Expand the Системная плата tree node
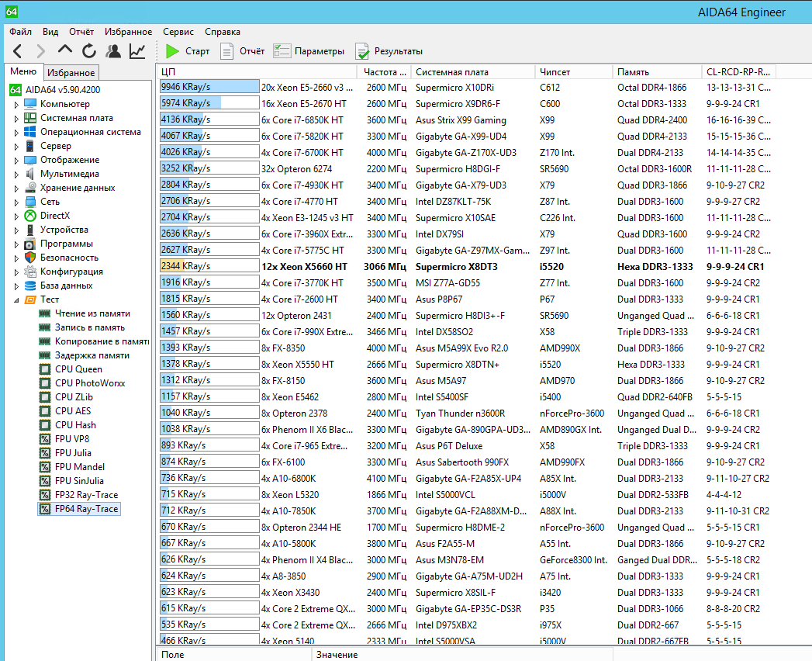Viewport: 812px width, 661px height. point(16,118)
